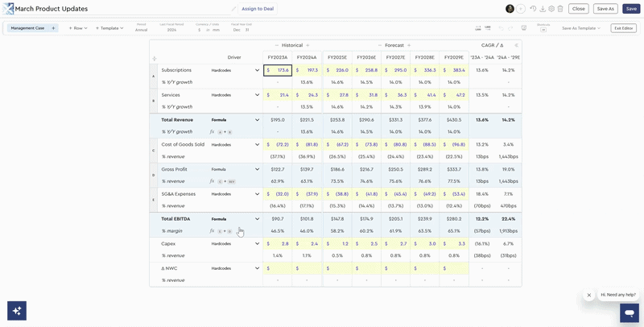644x327 pixels.
Task: Click the decrease decimal places icon
Action: coord(477,28)
